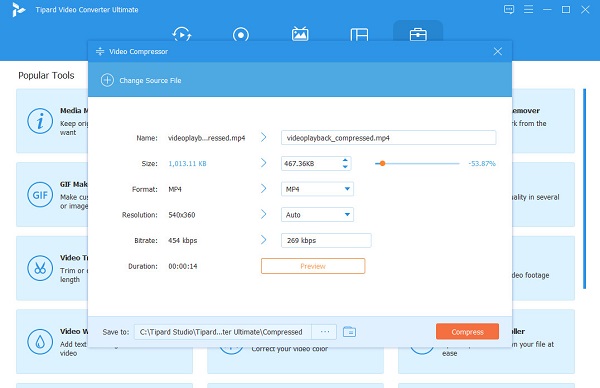Click the -53.87% reduction text
600x388 pixels.
pos(482,163)
